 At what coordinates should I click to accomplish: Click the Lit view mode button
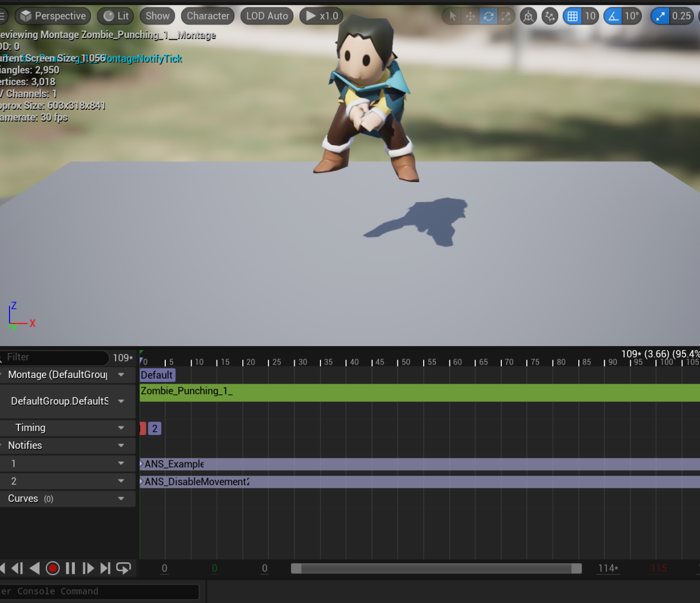click(x=115, y=16)
